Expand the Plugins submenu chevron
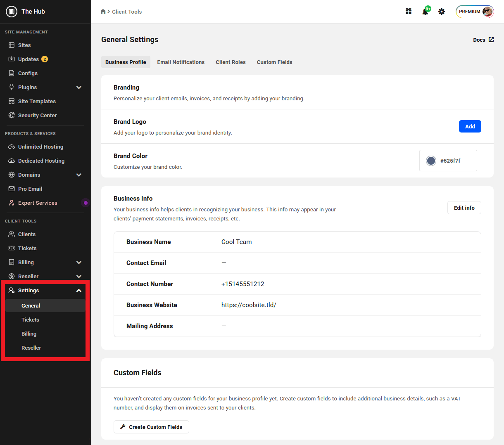The width and height of the screenshot is (504, 445). point(79,87)
